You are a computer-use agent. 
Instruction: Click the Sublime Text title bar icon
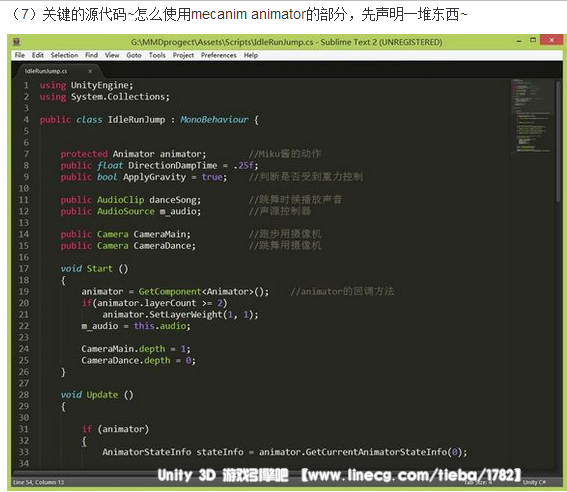(x=17, y=42)
